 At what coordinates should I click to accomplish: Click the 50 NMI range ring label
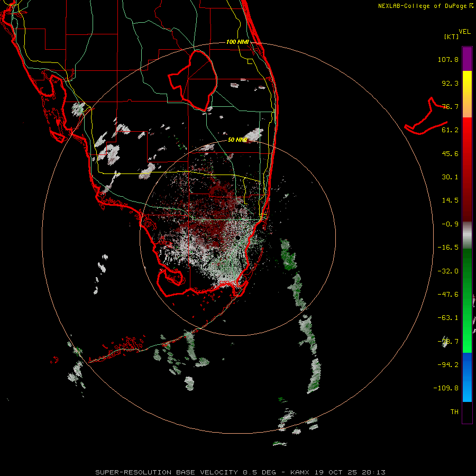pos(237,140)
